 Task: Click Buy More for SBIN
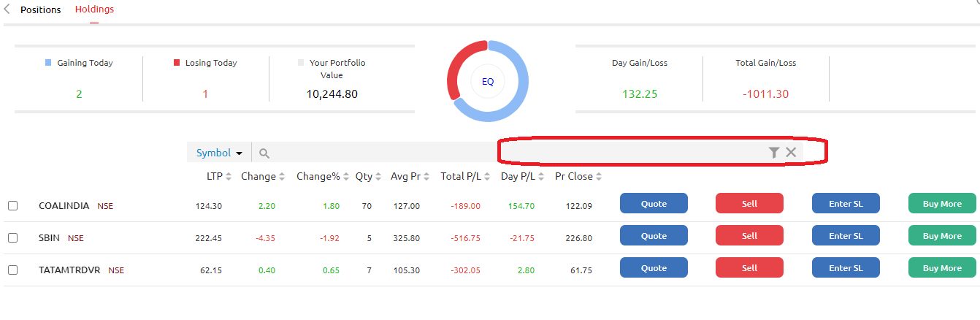coord(942,236)
